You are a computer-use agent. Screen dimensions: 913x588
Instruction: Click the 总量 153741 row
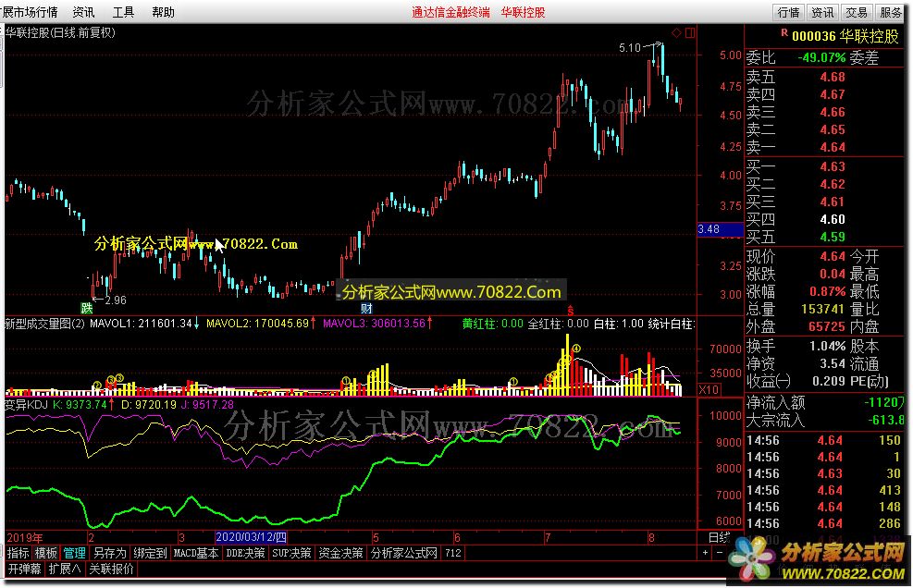(x=825, y=309)
